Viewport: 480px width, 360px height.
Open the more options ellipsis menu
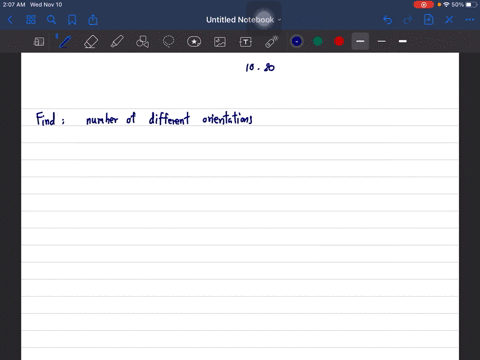click(x=470, y=20)
